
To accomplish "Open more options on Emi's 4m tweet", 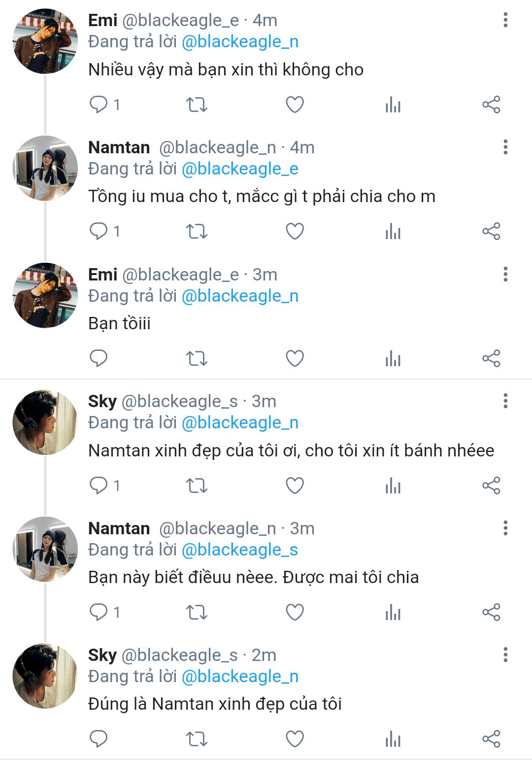I will click(x=505, y=20).
